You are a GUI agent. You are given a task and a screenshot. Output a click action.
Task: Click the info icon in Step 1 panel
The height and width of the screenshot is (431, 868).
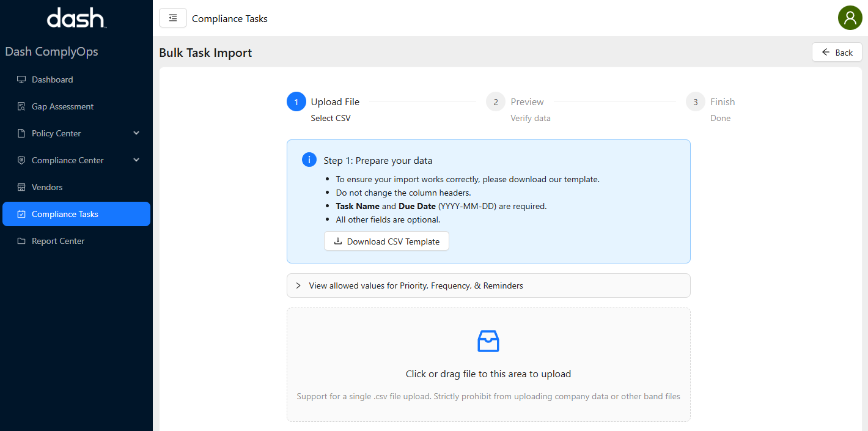tap(309, 159)
